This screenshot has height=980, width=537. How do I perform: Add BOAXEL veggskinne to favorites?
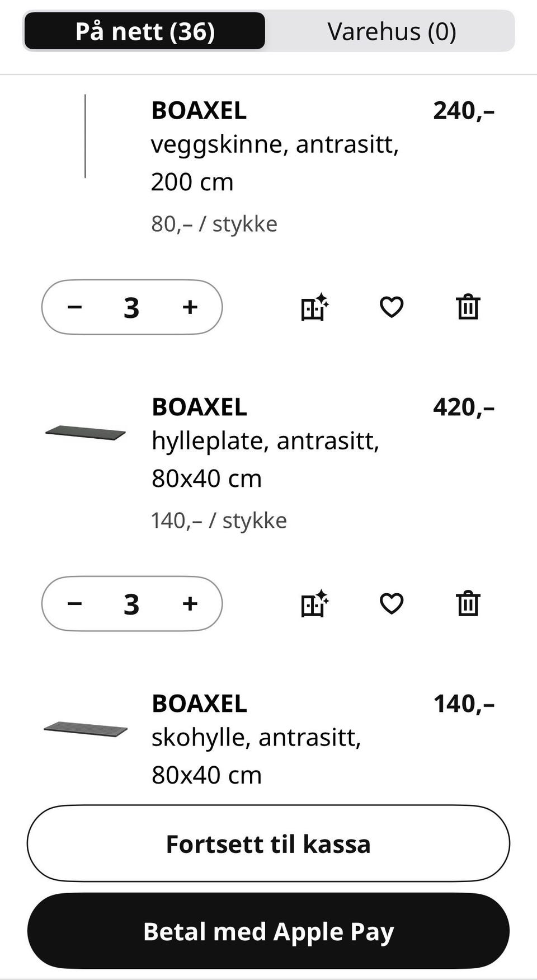click(x=391, y=307)
